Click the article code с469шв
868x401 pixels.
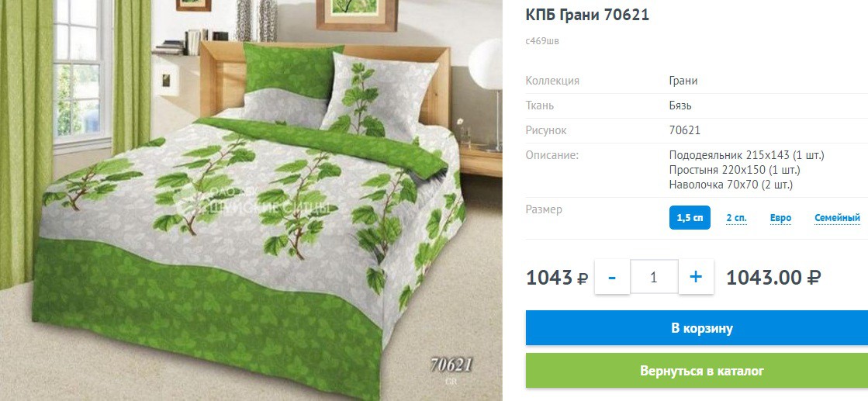click(542, 41)
